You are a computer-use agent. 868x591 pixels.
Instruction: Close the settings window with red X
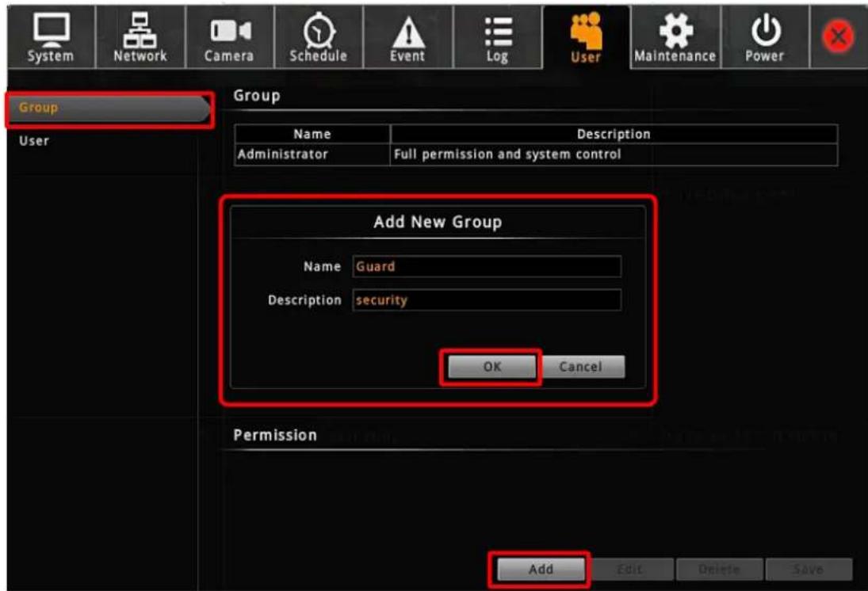[838, 36]
